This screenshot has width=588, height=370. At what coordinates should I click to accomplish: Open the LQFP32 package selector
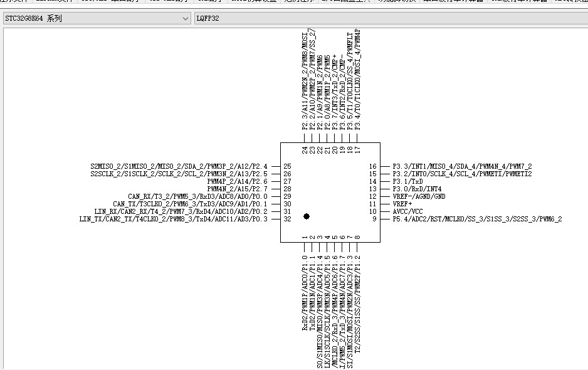391,18
